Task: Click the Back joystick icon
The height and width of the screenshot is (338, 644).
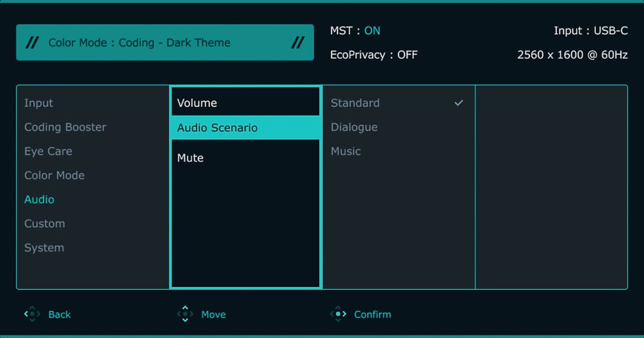Action: pyautogui.click(x=32, y=314)
